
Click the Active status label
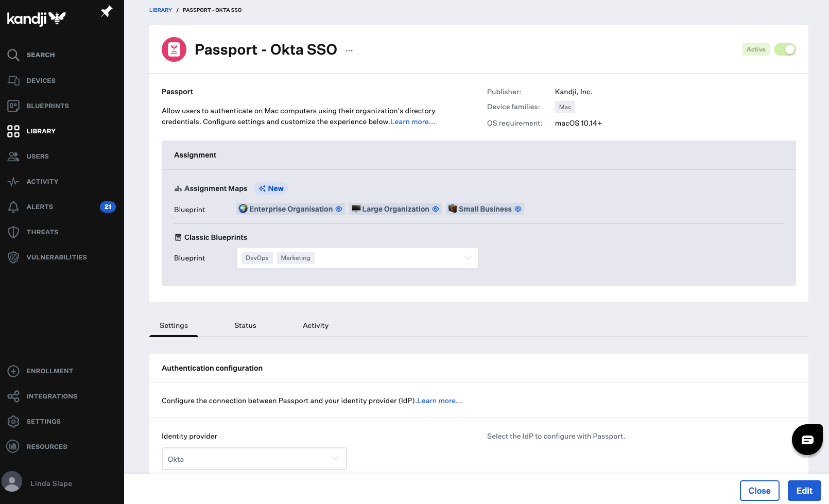(756, 49)
